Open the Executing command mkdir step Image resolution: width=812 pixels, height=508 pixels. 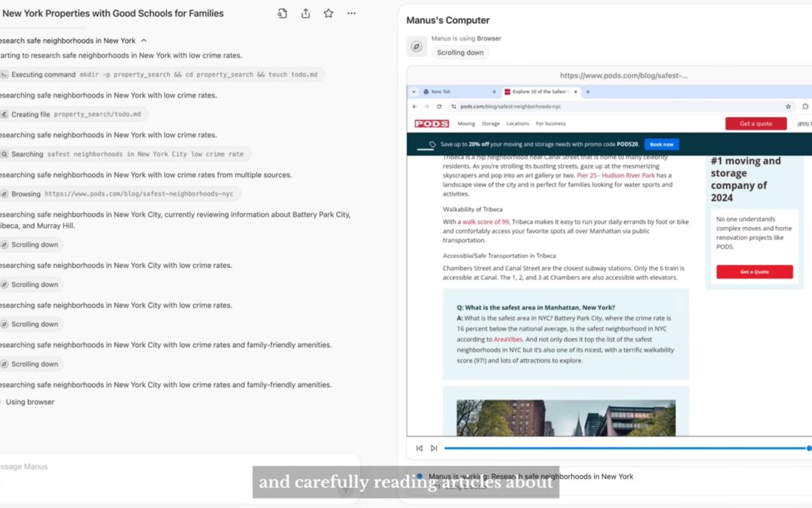[x=162, y=75]
